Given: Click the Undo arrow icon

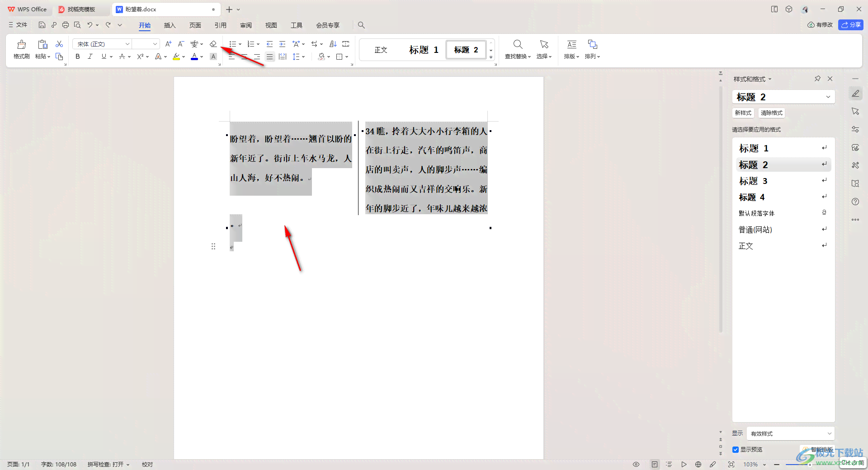Looking at the screenshot, I should point(90,25).
